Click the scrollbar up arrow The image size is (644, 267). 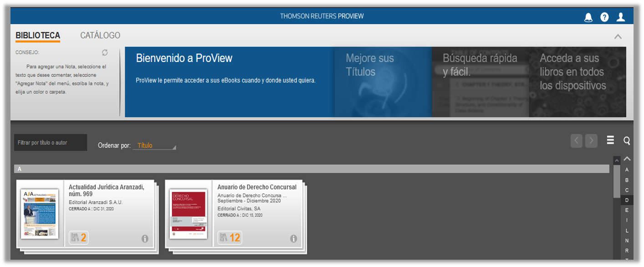pos(617,160)
